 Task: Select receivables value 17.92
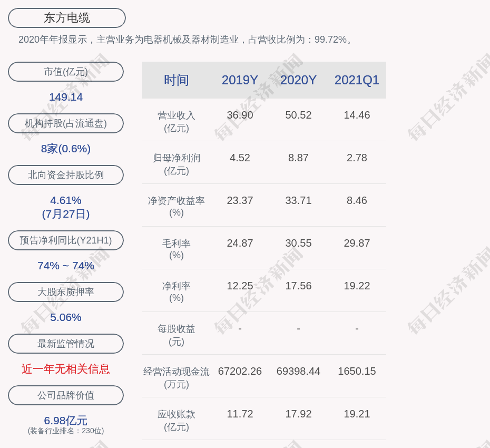[298, 414]
